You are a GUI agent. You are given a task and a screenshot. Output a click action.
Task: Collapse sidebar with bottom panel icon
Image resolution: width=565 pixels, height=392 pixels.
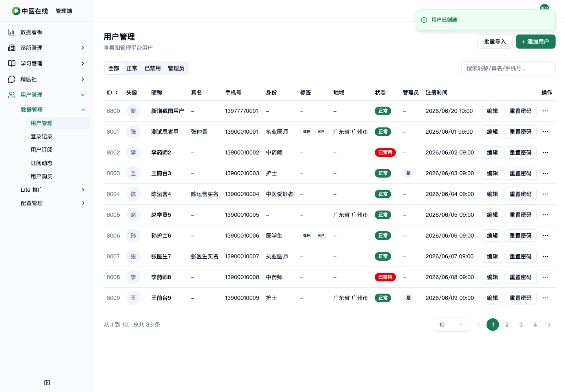click(x=47, y=383)
